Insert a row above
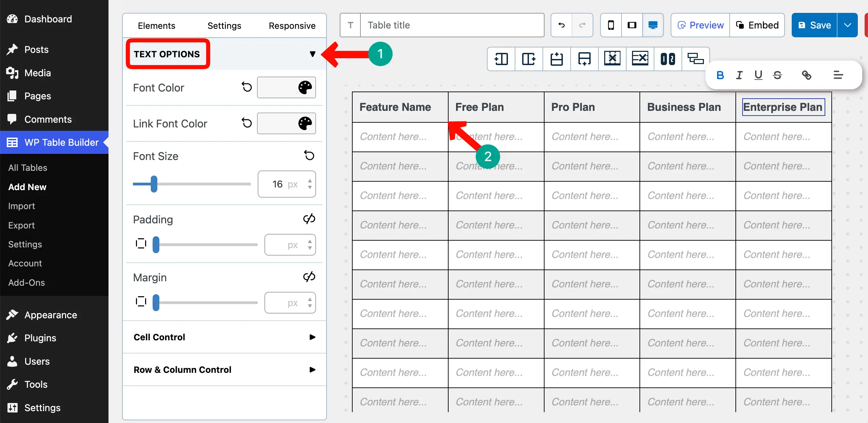The image size is (868, 423). [557, 59]
